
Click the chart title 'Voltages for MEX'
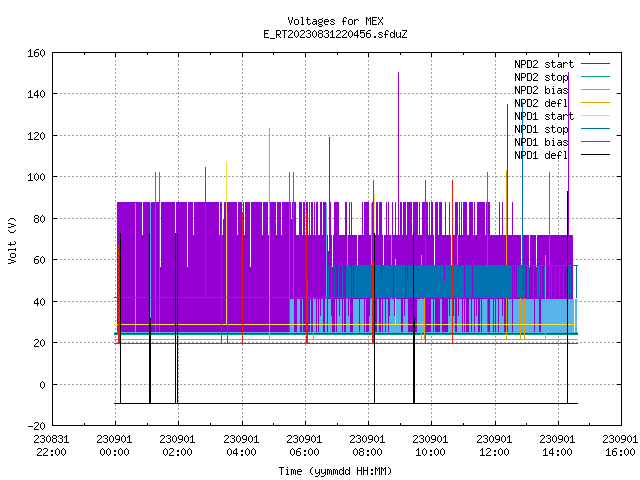pyautogui.click(x=335, y=21)
